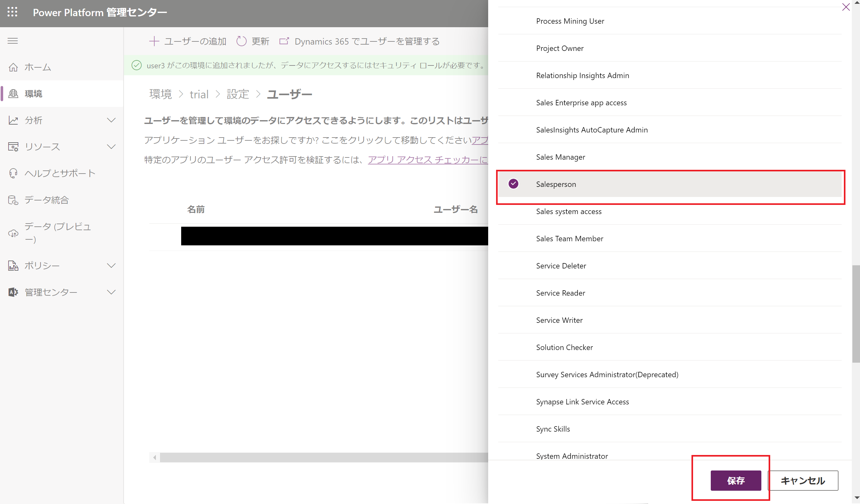This screenshot has height=504, width=860.
Task: Sort by the ユーザー名 column header
Action: tap(455, 209)
